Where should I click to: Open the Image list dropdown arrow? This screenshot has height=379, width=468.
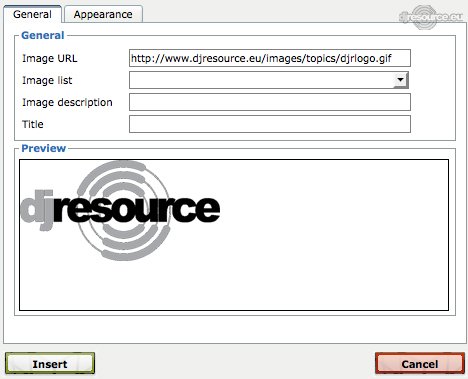[x=400, y=80]
